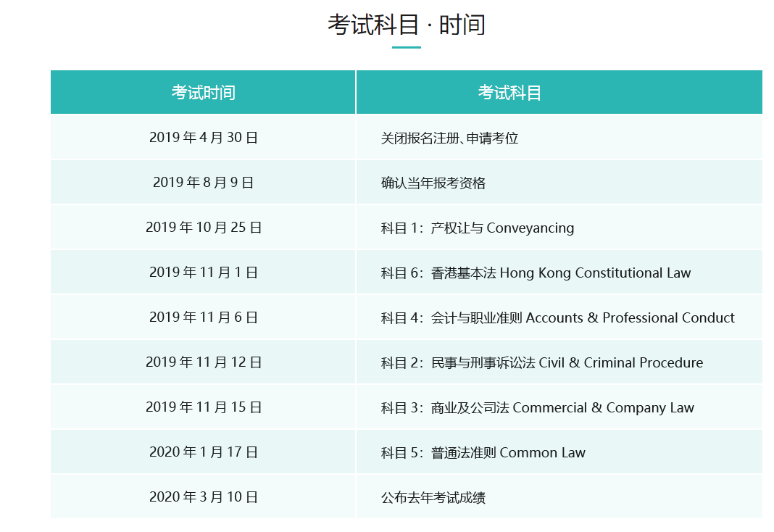Click the date 2019 年 8 月 9 日
This screenshot has width=774, height=532.
pos(203,183)
